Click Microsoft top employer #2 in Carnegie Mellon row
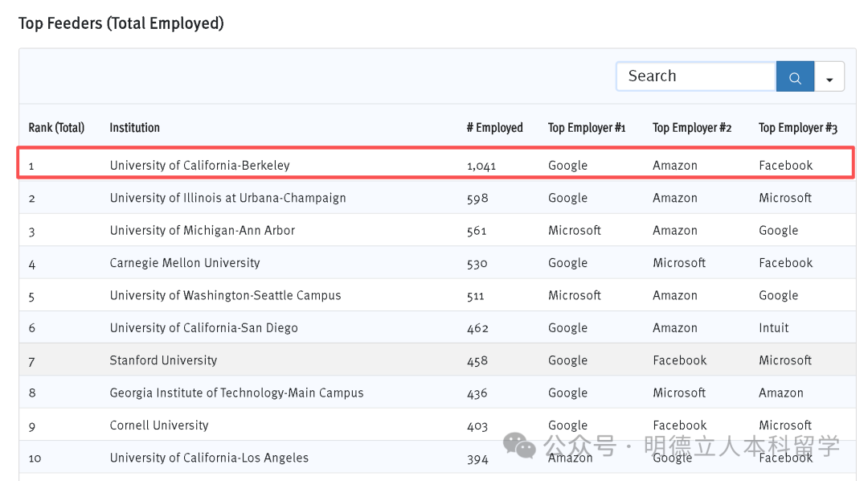Screen dimensions: 868x481 (x=679, y=263)
